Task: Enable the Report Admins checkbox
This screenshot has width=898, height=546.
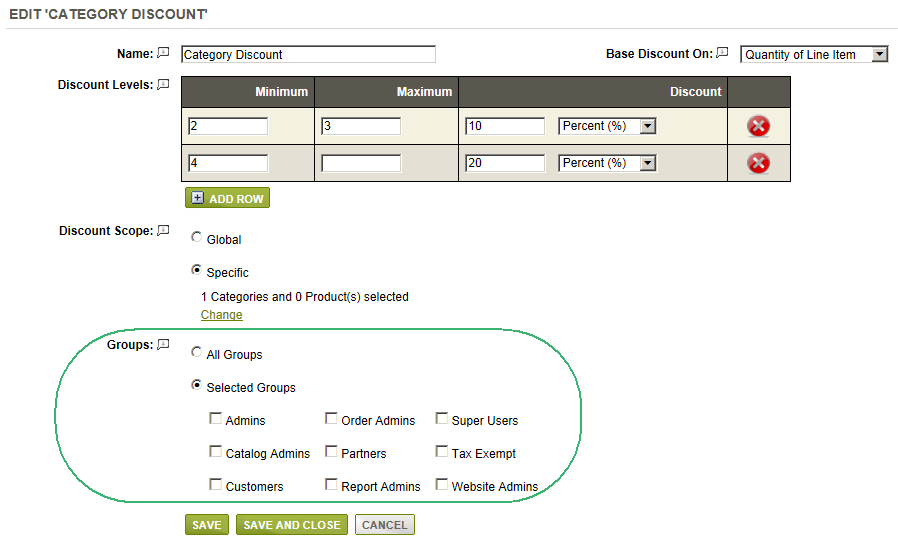Action: (x=331, y=485)
